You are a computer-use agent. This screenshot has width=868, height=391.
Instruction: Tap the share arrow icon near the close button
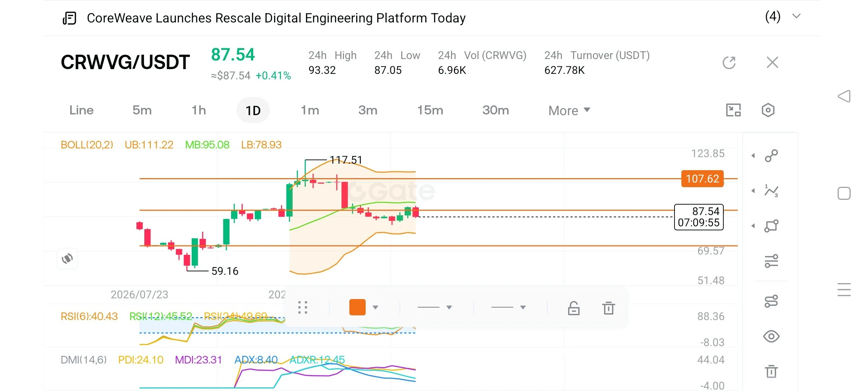pyautogui.click(x=729, y=63)
